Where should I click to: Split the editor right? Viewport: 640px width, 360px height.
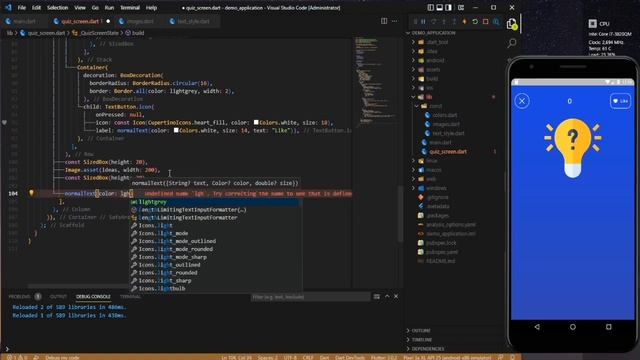coord(384,21)
